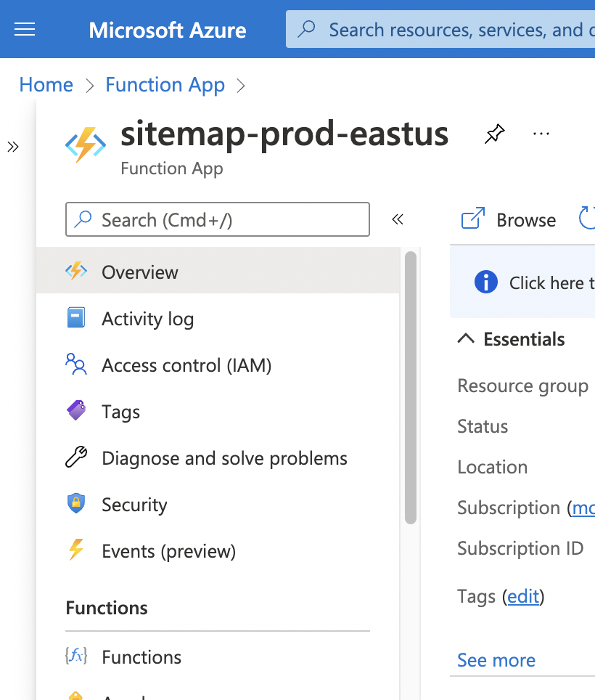Click the Microsoft Azure logo text
The image size is (595, 700).
click(x=168, y=30)
